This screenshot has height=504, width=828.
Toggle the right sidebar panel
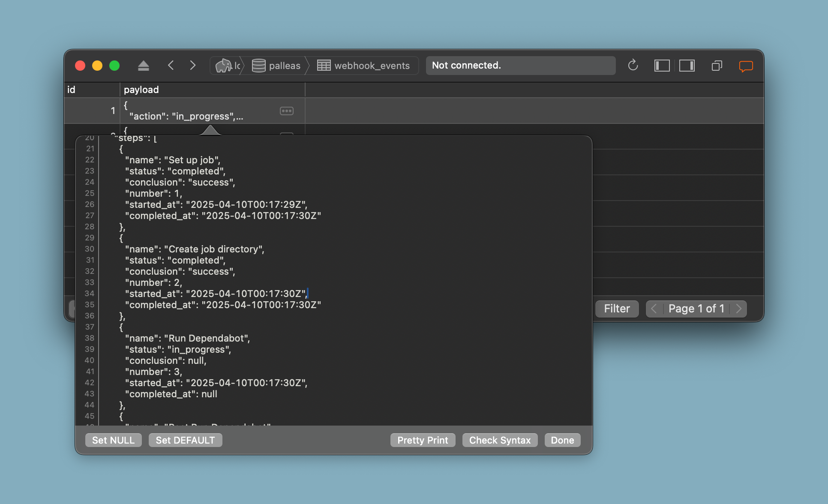687,66
